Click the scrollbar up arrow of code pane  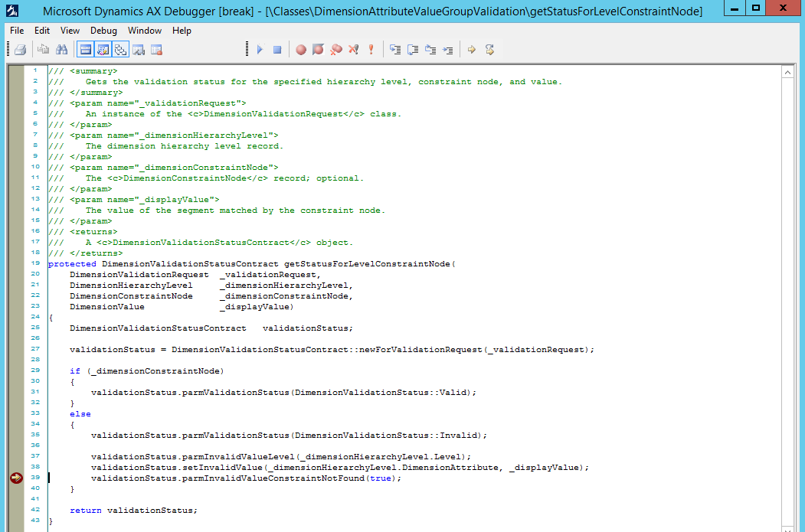(787, 72)
